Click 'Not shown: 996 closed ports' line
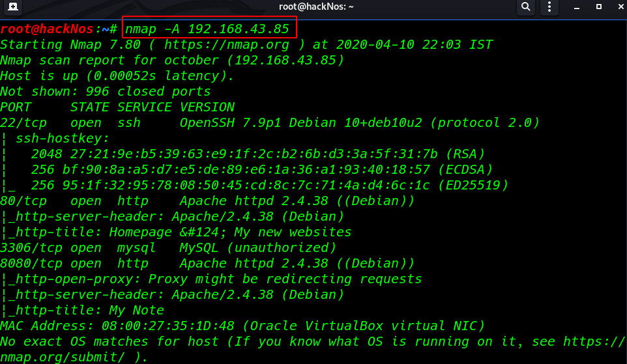 (x=105, y=91)
